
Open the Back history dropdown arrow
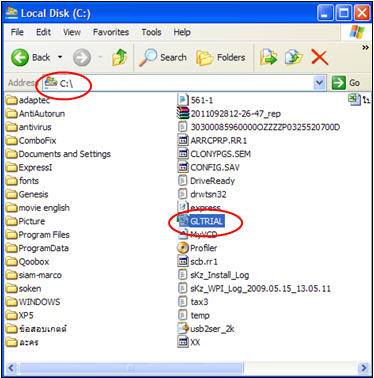[60, 57]
